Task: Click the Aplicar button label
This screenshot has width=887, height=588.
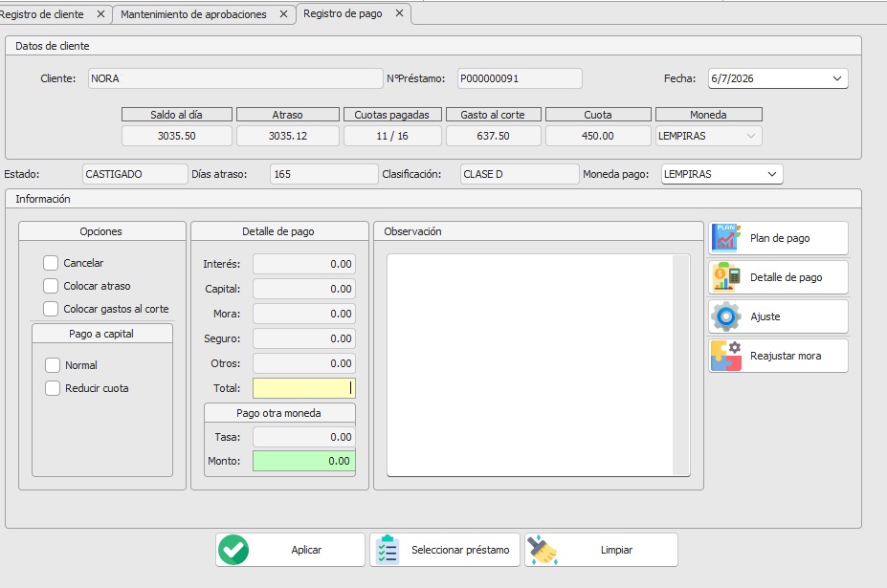Action: tap(306, 550)
